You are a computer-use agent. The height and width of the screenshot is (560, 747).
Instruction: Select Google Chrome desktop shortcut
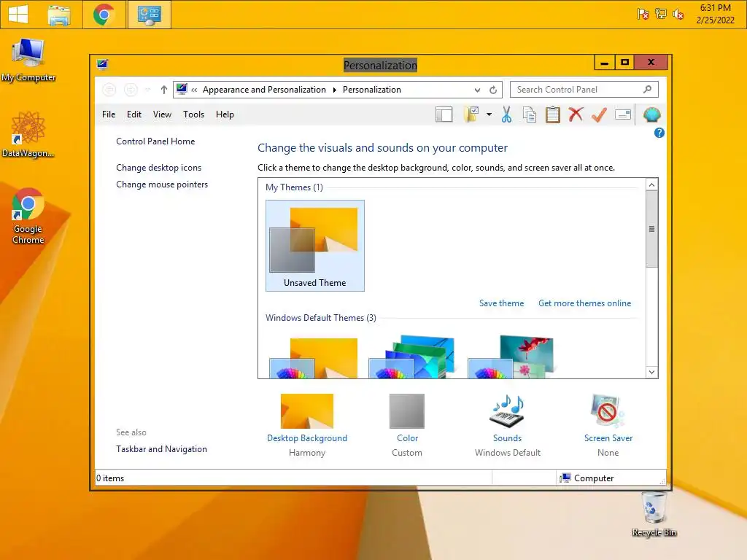coord(28,216)
